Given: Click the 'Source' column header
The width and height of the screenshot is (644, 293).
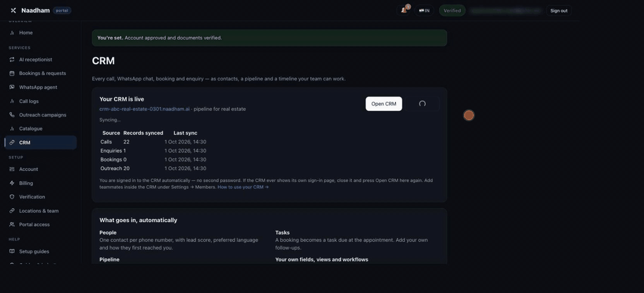Looking at the screenshot, I should click(x=112, y=133).
